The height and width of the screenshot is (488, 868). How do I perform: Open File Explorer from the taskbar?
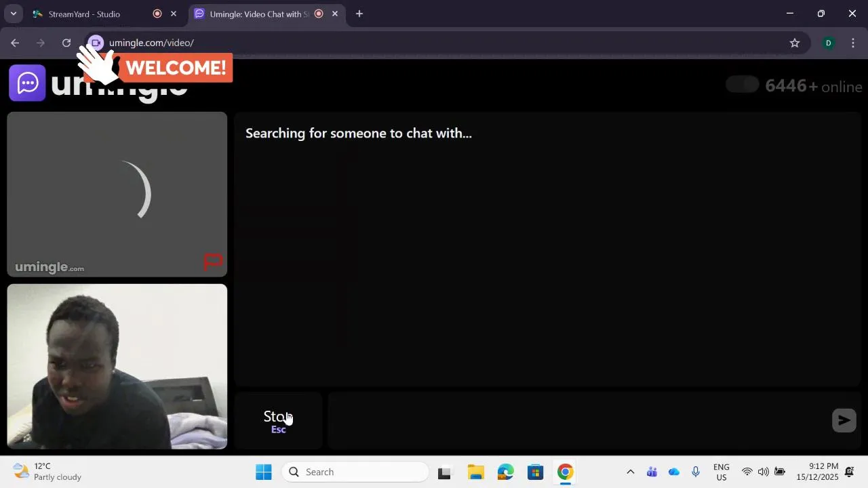click(x=475, y=472)
